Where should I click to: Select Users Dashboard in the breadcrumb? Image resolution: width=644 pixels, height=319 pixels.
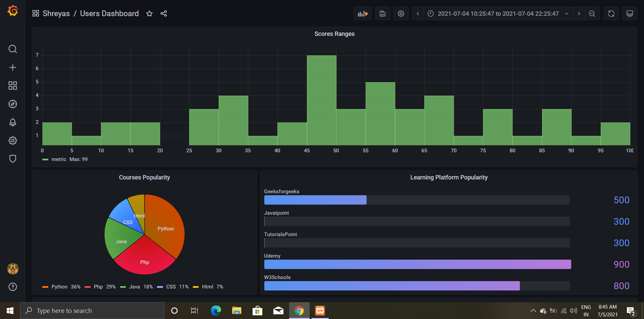(109, 13)
